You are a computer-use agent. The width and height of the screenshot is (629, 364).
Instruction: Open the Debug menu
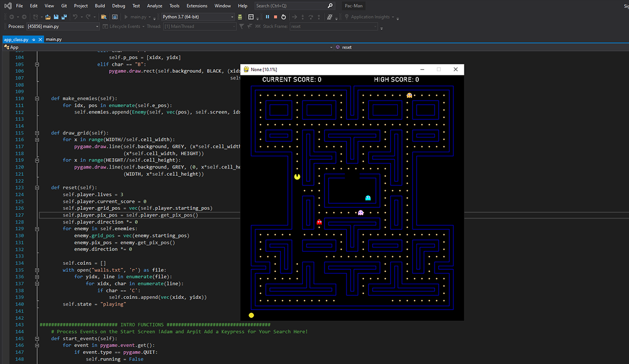tap(118, 6)
